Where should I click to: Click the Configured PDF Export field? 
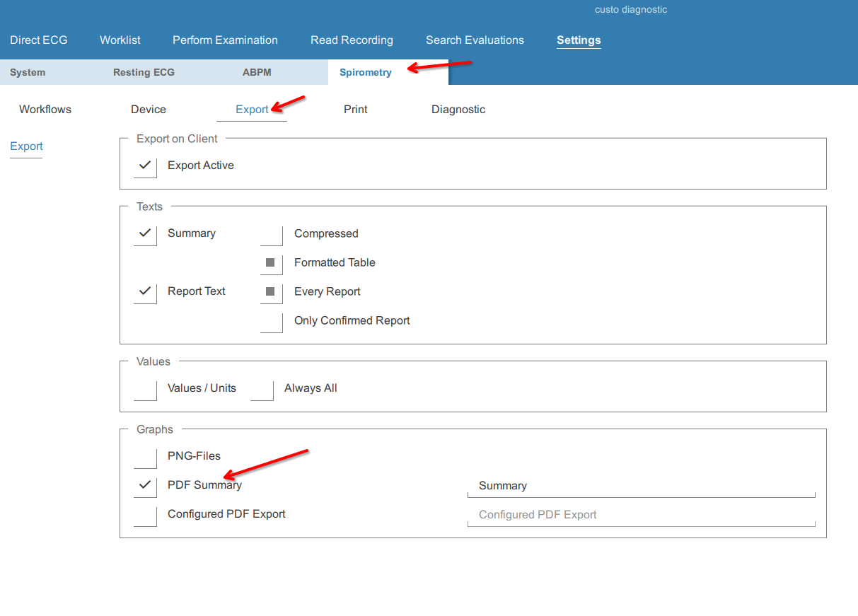[640, 515]
